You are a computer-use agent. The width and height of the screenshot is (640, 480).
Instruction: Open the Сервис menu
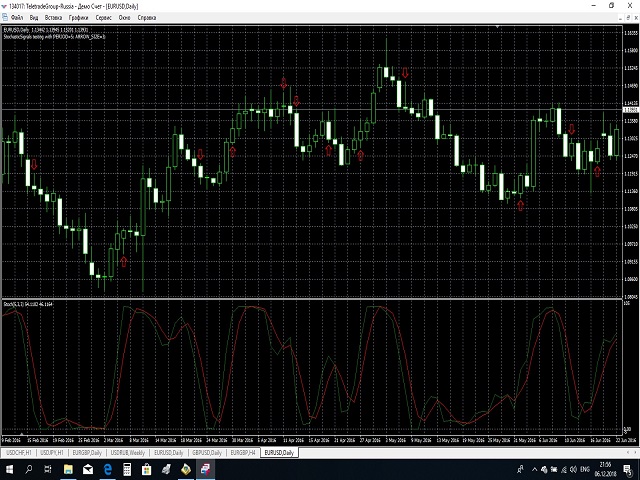104,18
